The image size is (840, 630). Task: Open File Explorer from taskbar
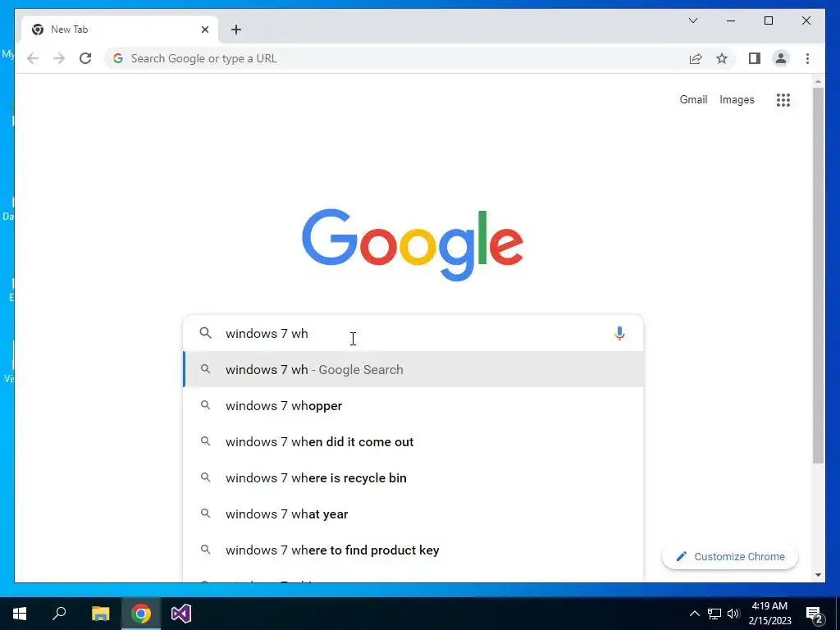click(100, 614)
